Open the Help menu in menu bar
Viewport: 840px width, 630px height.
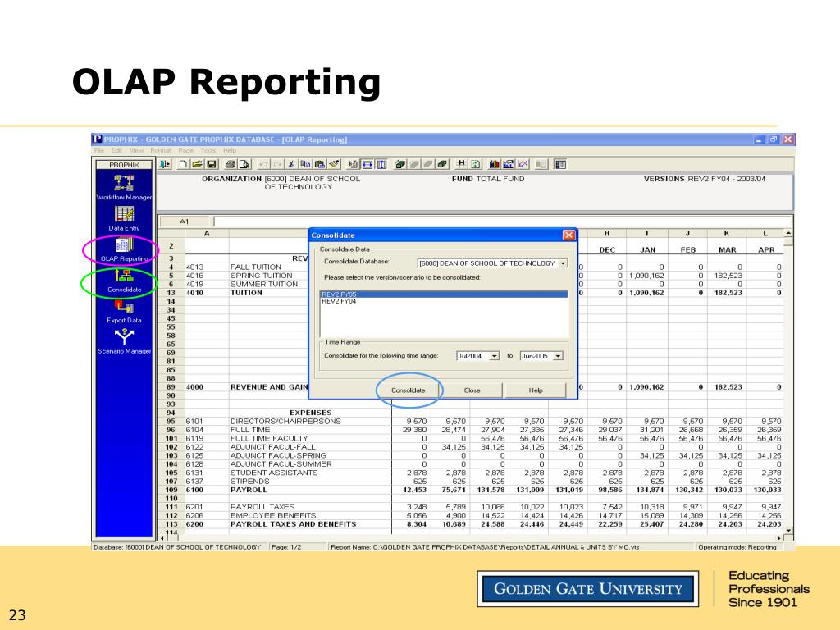coord(230,151)
